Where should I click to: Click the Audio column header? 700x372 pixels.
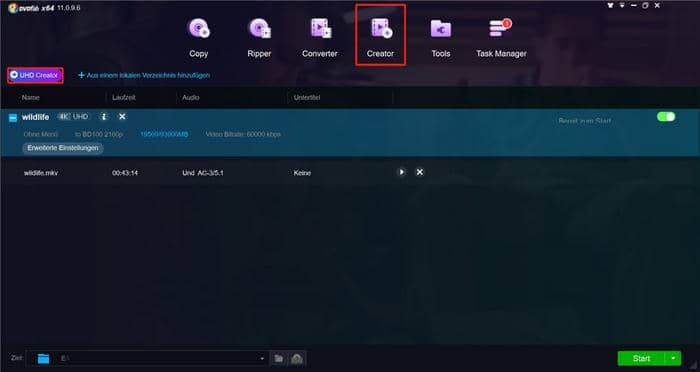point(191,97)
